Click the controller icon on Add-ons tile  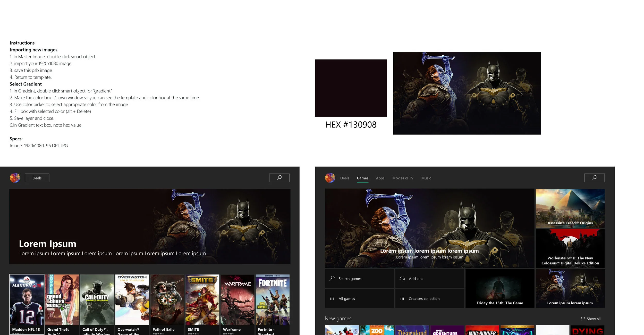(402, 278)
